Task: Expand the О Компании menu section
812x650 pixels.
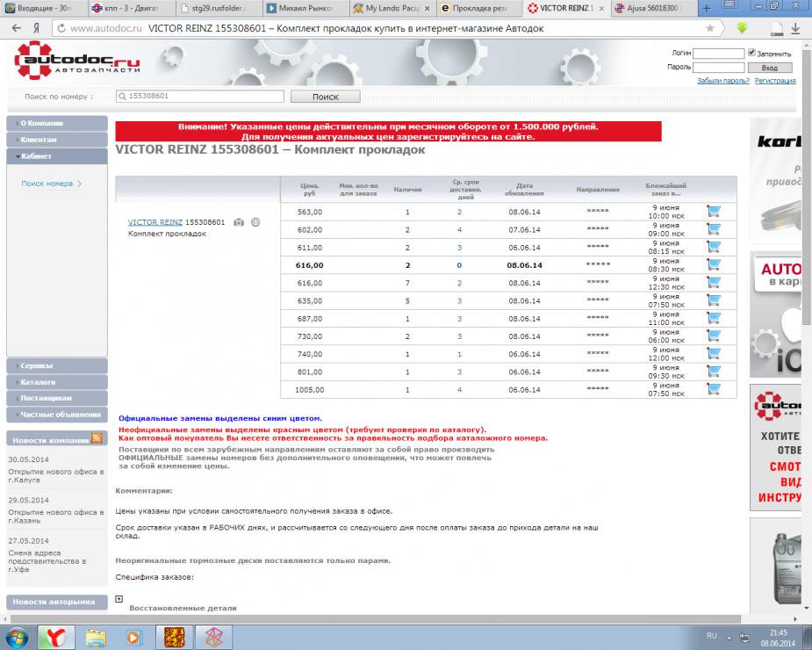Action: tap(57, 123)
